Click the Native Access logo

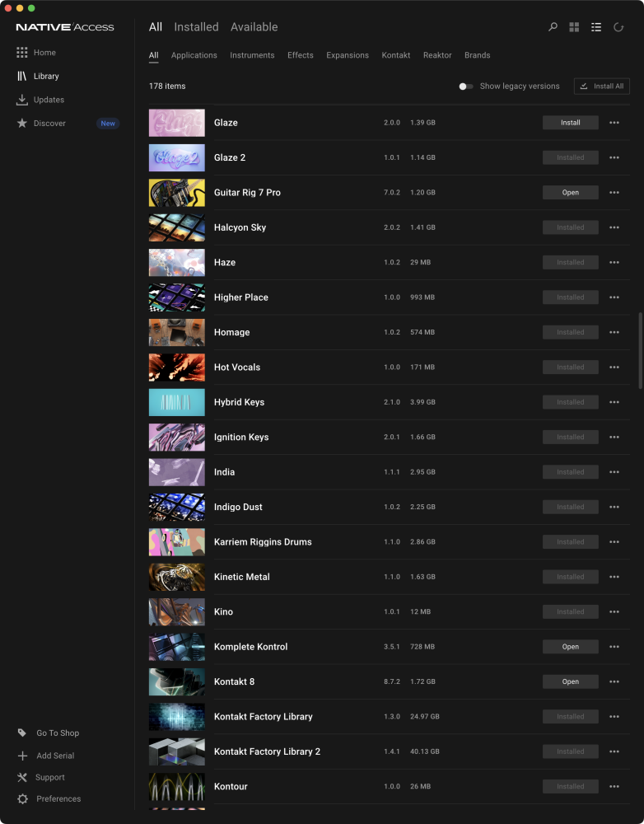[65, 27]
